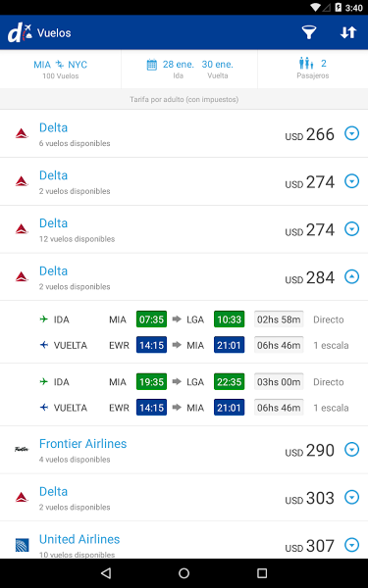Open the Android recent apps square

tap(262, 573)
